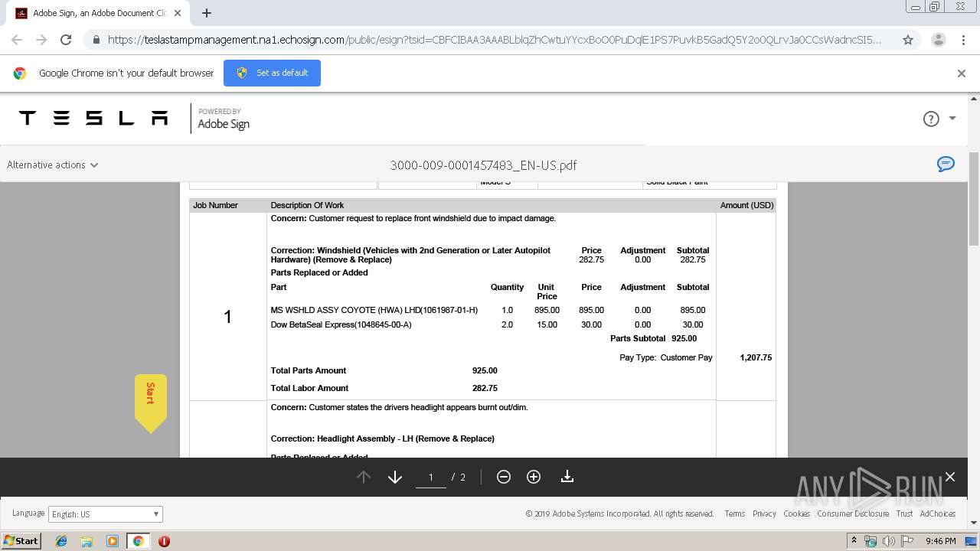Screen dimensions: 980x551
Task: Open the AdChoices link
Action: click(x=938, y=514)
